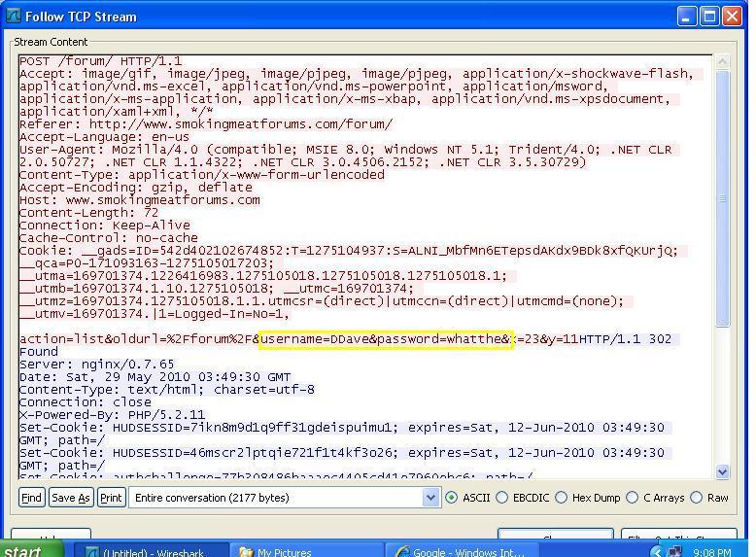Click the Windows Start button
The image size is (756, 557).
click(x=31, y=551)
